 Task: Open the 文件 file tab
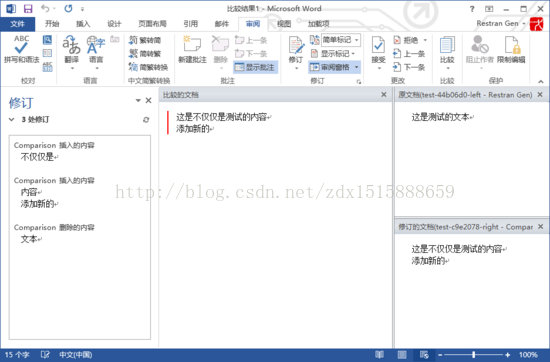pos(18,24)
